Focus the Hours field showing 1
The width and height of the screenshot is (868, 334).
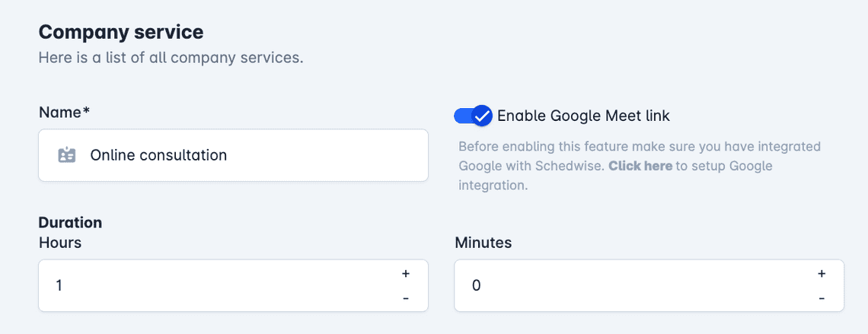(x=233, y=285)
